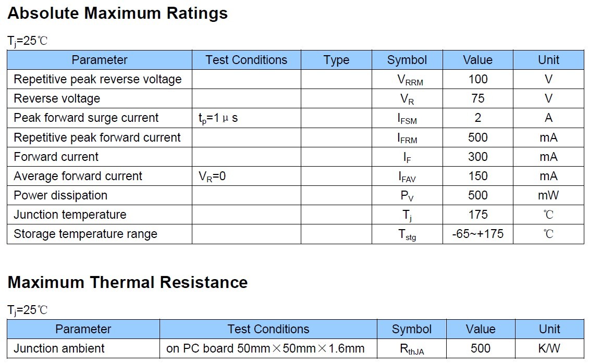
Task: Select the Test Conditions column header
Action: tap(246, 60)
